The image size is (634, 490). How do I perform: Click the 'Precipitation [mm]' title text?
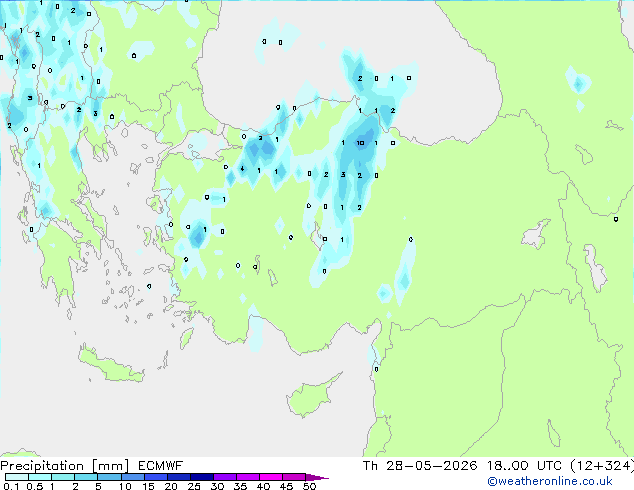tap(65, 466)
